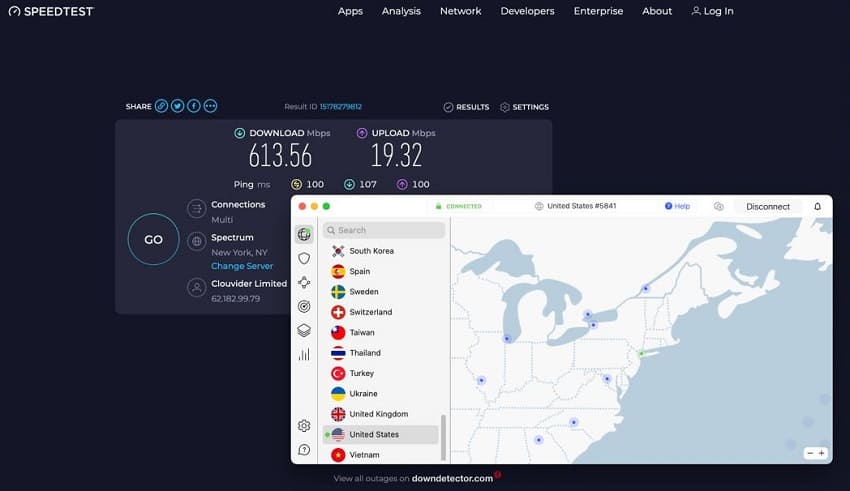The height and width of the screenshot is (491, 850).
Task: Click the 613.56 download value
Action: click(280, 156)
